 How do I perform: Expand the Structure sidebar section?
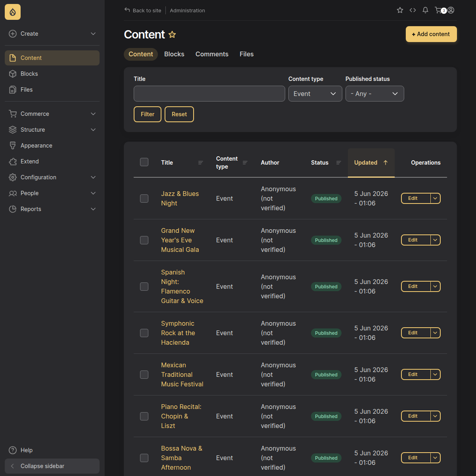(52, 130)
